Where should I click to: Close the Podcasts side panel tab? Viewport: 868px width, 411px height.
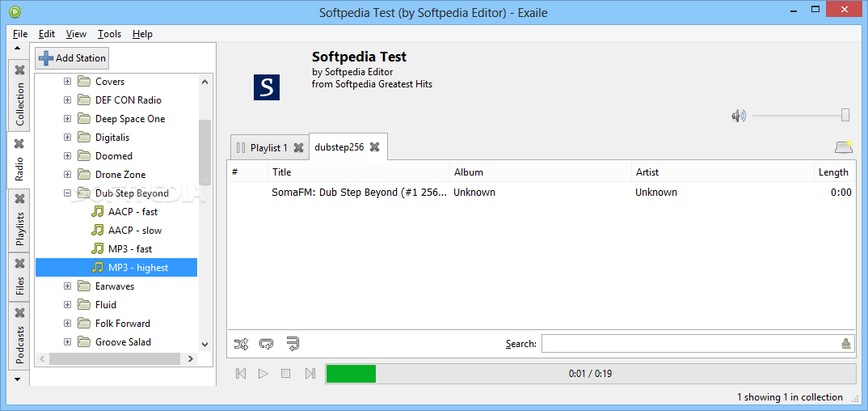tap(20, 312)
